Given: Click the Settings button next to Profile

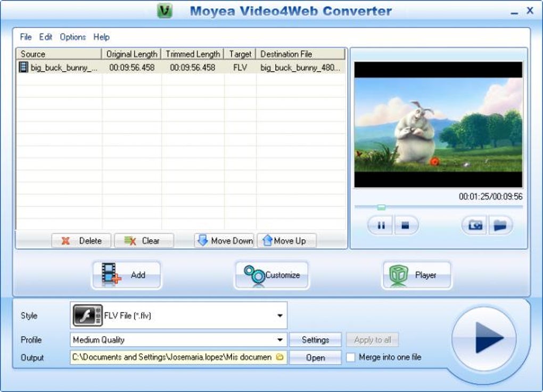Looking at the screenshot, I should [315, 339].
